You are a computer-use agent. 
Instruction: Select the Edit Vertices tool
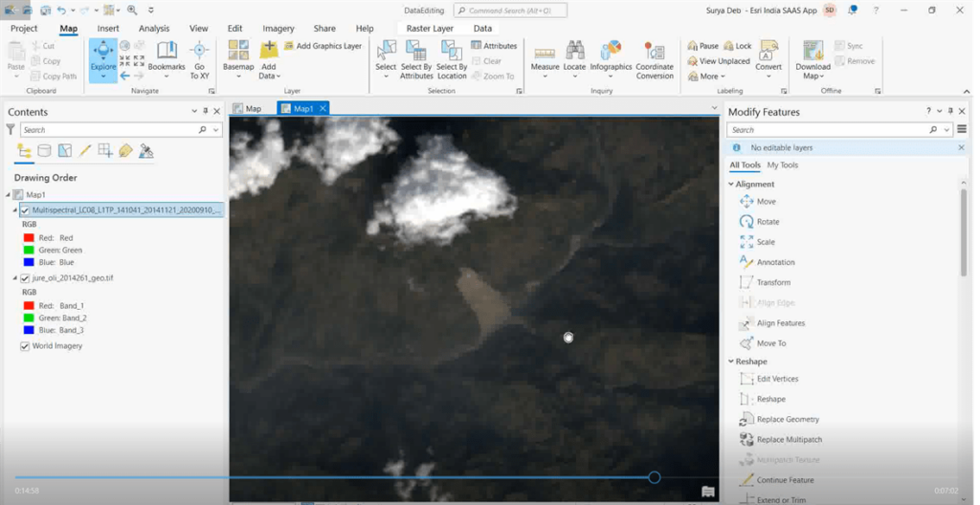(769, 379)
